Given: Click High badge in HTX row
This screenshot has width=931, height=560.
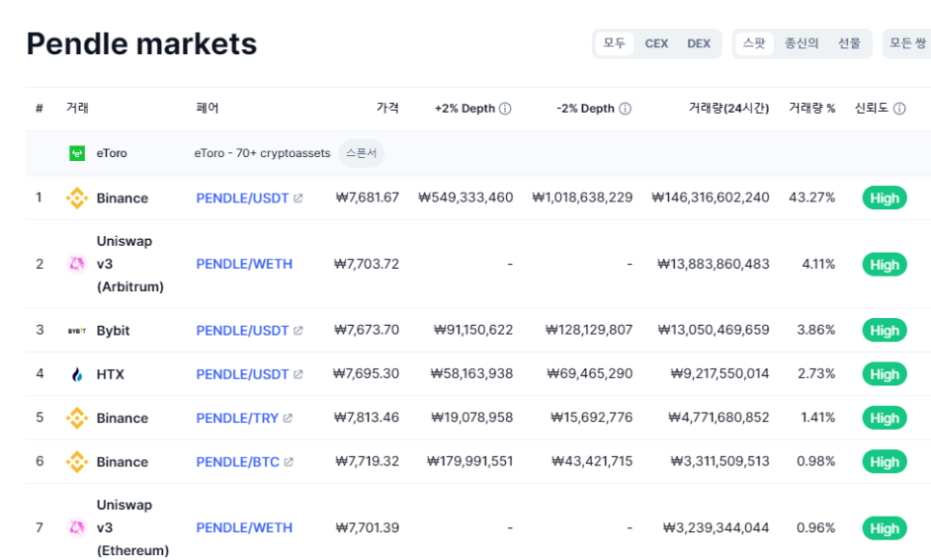Looking at the screenshot, I should (885, 374).
